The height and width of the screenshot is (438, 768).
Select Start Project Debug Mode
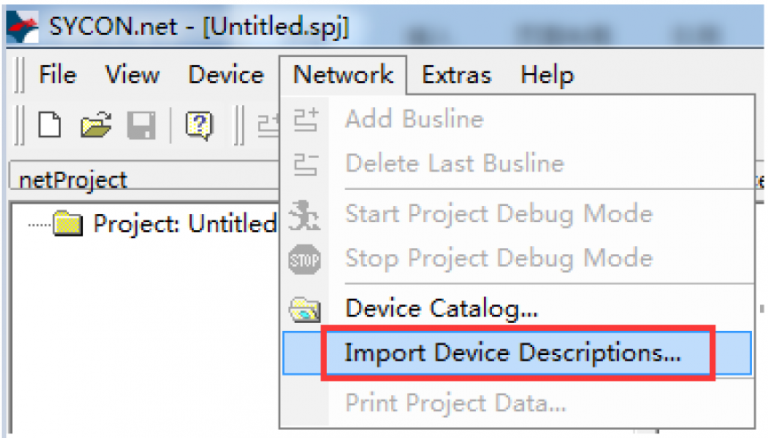498,213
